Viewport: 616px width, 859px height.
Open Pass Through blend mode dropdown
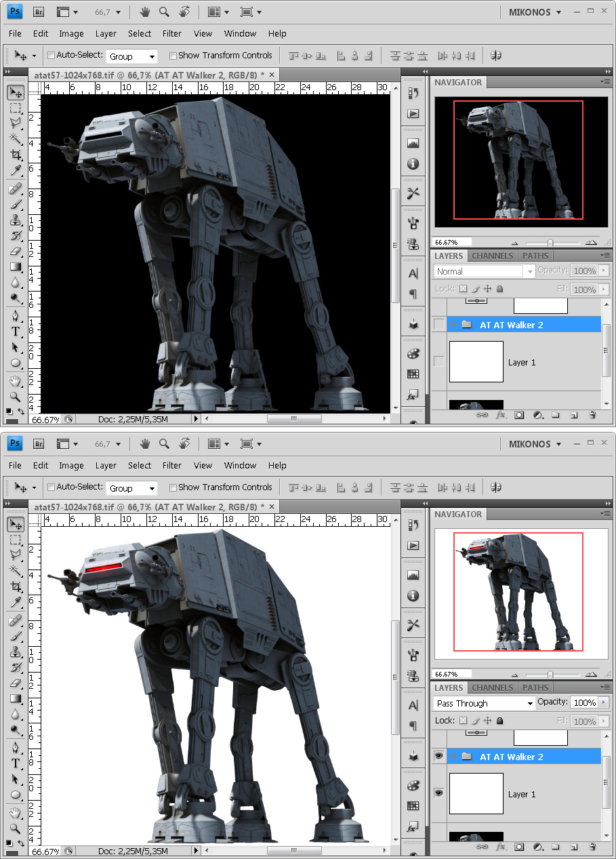pyautogui.click(x=484, y=703)
